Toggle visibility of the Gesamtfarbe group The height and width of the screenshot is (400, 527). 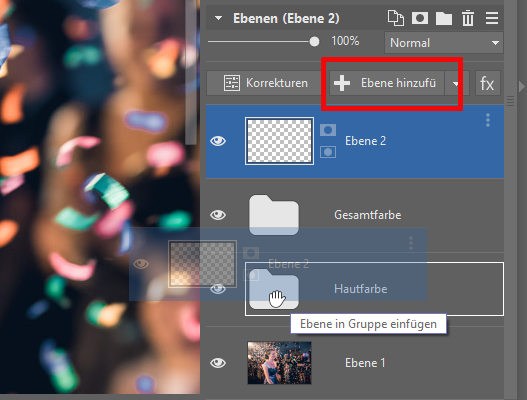(x=218, y=214)
